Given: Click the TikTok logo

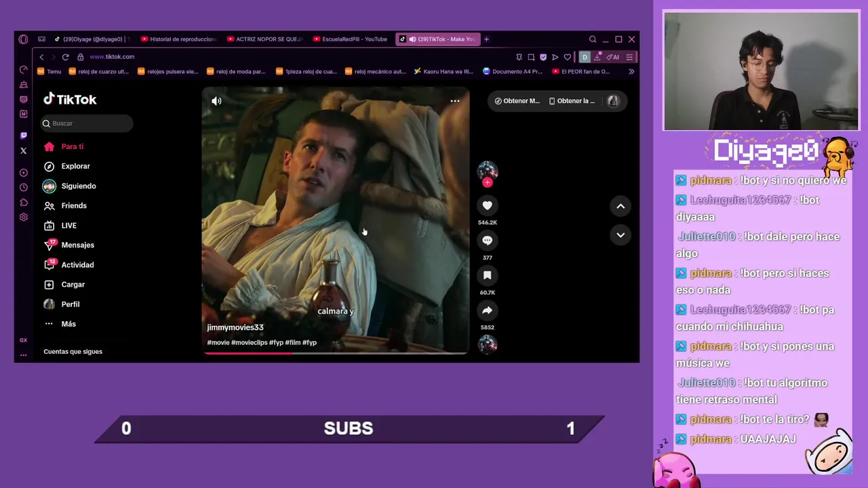Looking at the screenshot, I should click(x=71, y=100).
